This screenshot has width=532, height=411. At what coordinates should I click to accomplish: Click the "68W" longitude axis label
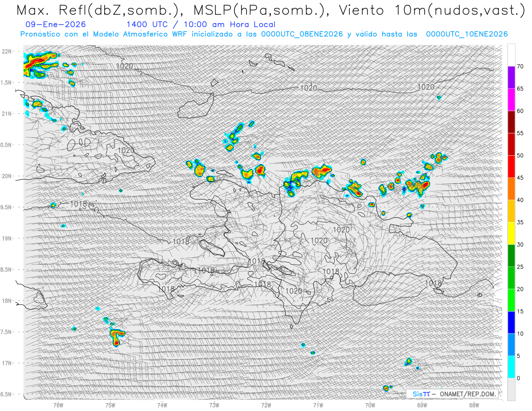(474, 405)
